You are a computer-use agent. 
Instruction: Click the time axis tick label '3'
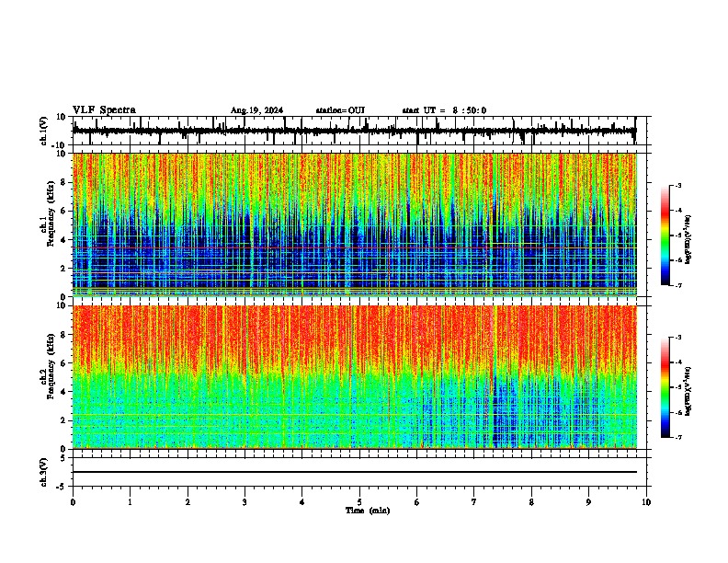click(245, 502)
